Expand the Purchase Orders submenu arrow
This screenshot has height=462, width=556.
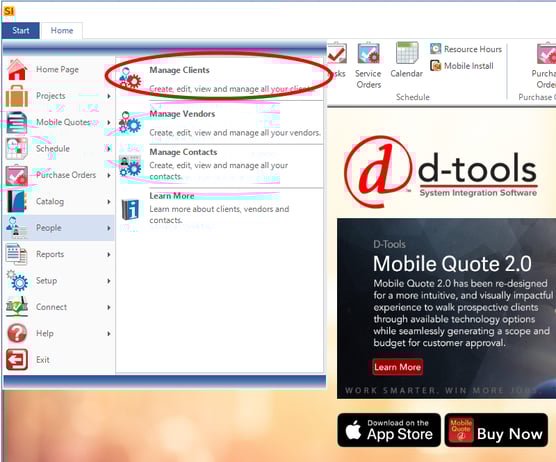109,175
